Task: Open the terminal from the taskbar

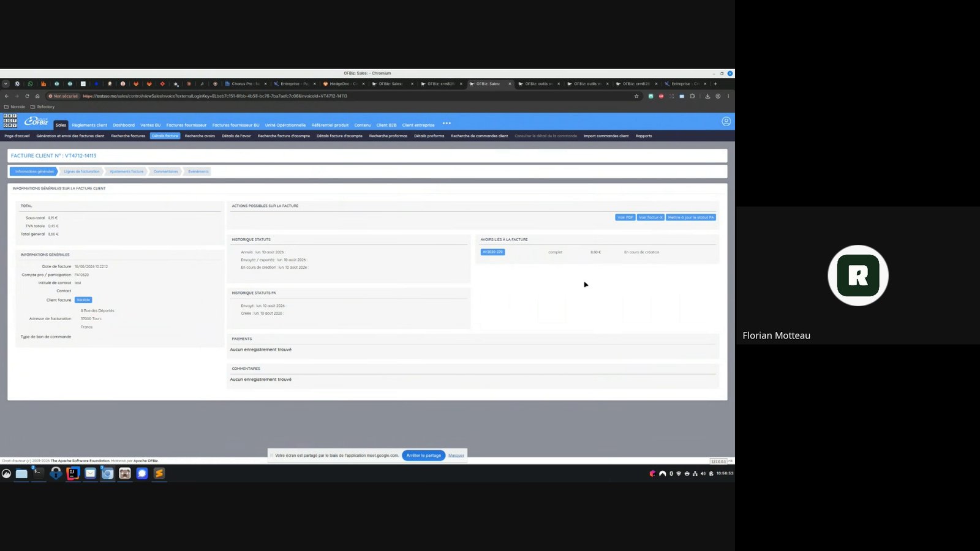Action: coord(38,473)
